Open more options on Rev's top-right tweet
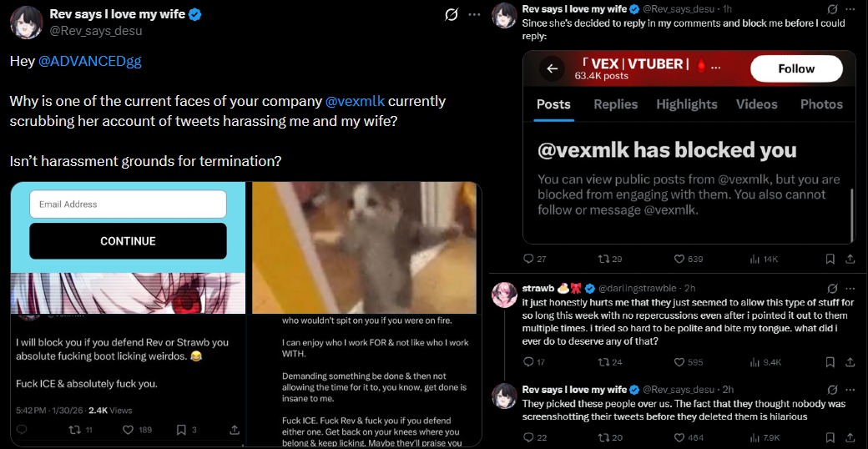 850,9
